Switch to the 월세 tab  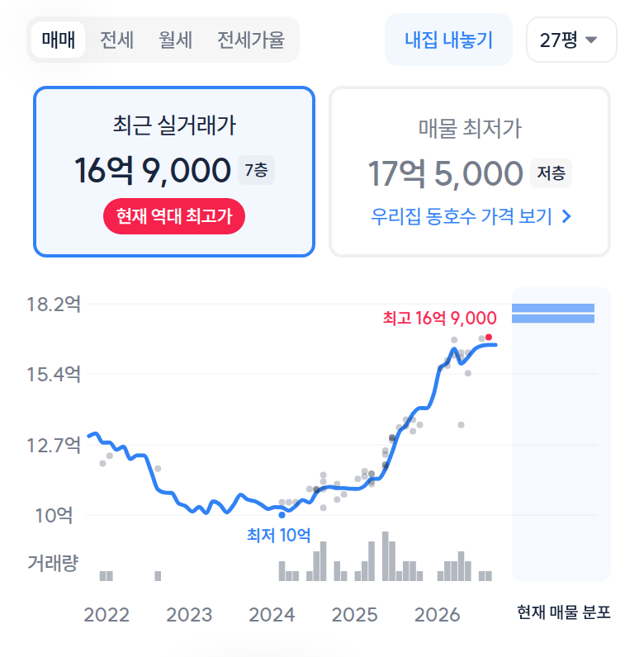coord(175,40)
